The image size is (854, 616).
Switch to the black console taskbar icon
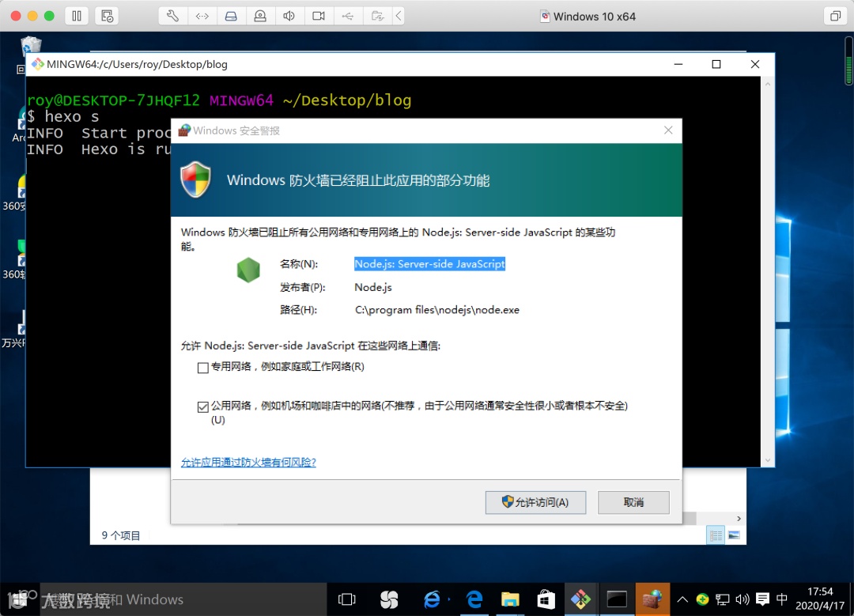[x=617, y=599]
